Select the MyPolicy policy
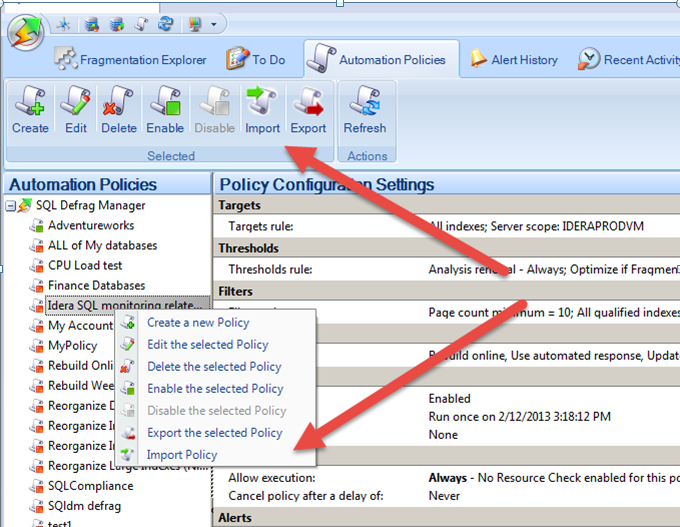 click(72, 345)
